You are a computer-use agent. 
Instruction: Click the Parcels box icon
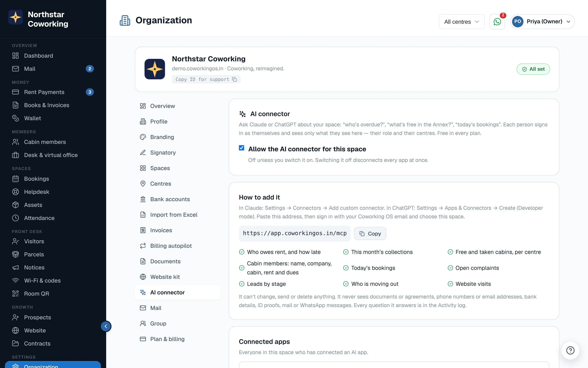16,254
